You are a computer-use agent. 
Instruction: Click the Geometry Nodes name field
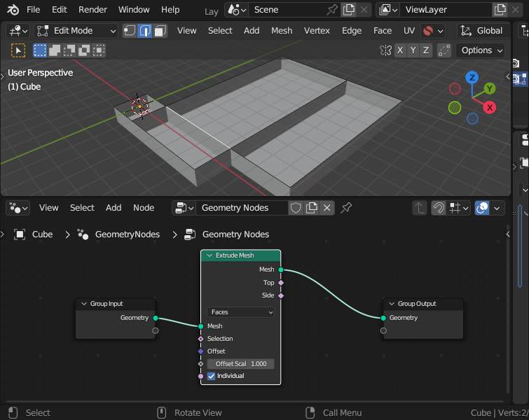[242, 208]
